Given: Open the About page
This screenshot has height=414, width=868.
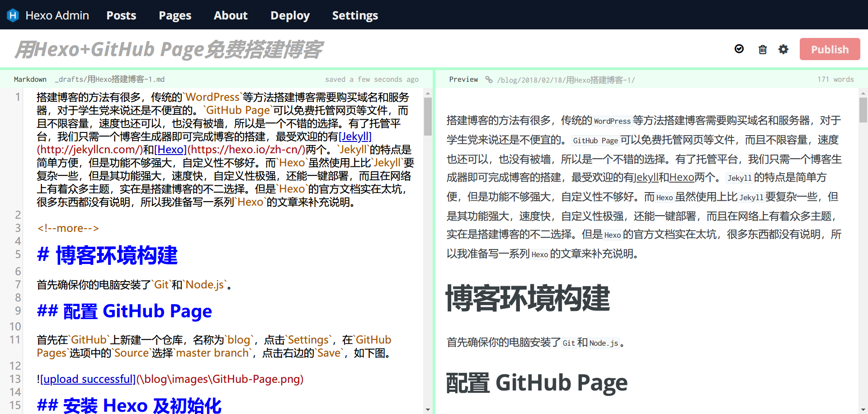Looking at the screenshot, I should click(231, 15).
